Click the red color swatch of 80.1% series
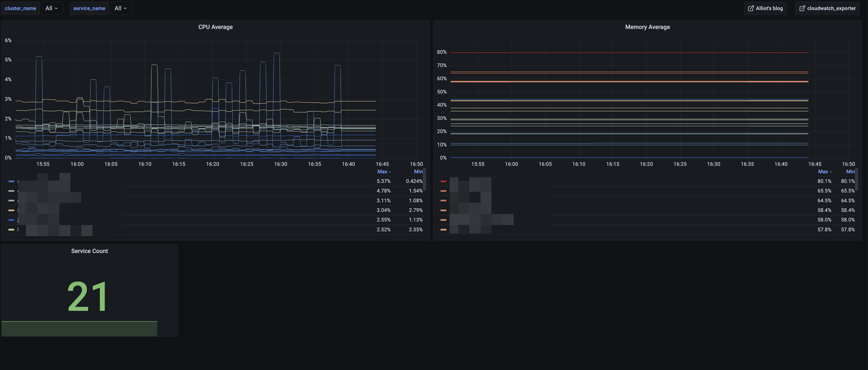This screenshot has width=868, height=370. [x=443, y=181]
